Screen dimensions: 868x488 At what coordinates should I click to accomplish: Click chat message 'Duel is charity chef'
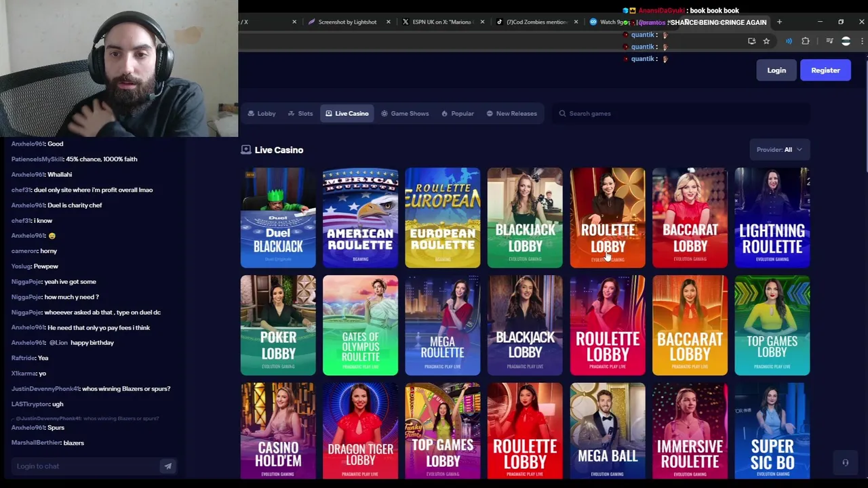pos(75,205)
